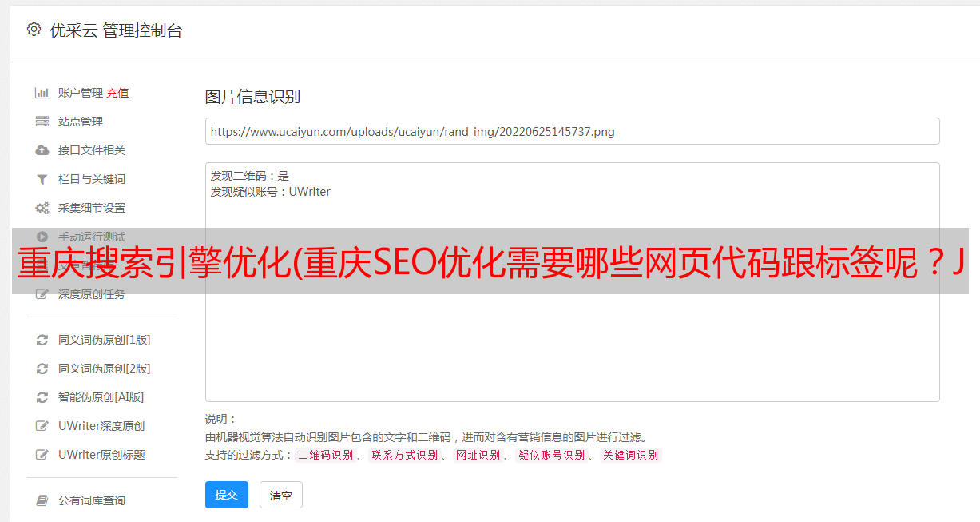Image resolution: width=980 pixels, height=522 pixels.
Task: Click the 图片信息识别 heading
Action: point(252,97)
